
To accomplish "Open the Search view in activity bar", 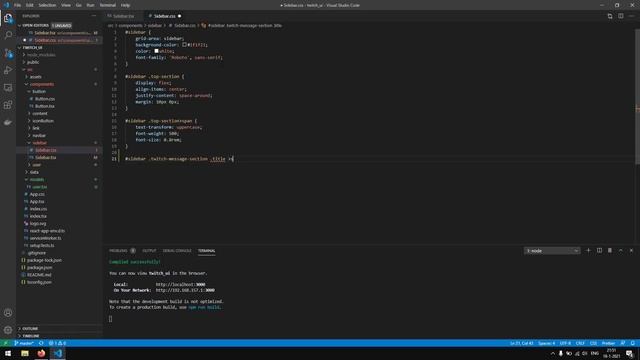I will pos(8,35).
